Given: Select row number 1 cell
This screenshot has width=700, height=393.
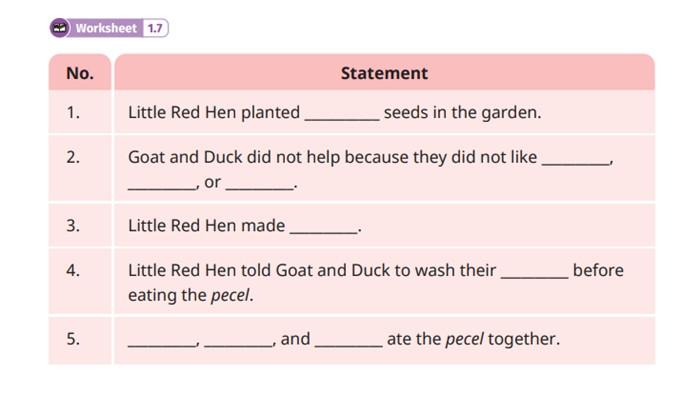Looking at the screenshot, I should (x=80, y=112).
